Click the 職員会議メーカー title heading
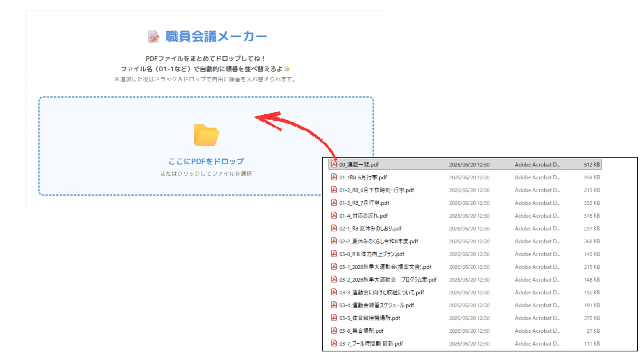Screen dimensions: 644x359 [216, 37]
